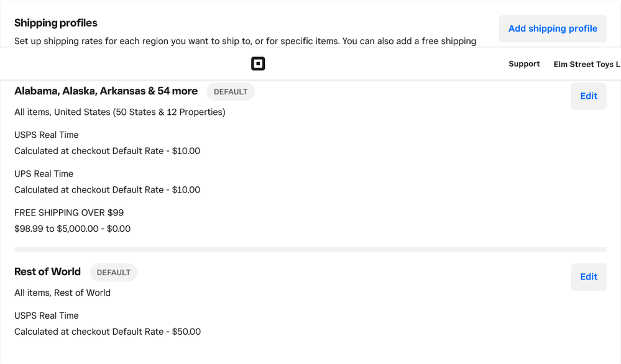Click the USPS Real Time rate under Rest of World

pos(46,316)
